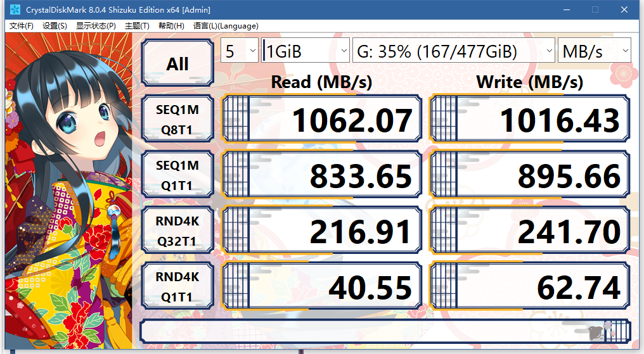Click the Read (MB/s) column header
The width and height of the screenshot is (644, 354).
pyautogui.click(x=321, y=82)
